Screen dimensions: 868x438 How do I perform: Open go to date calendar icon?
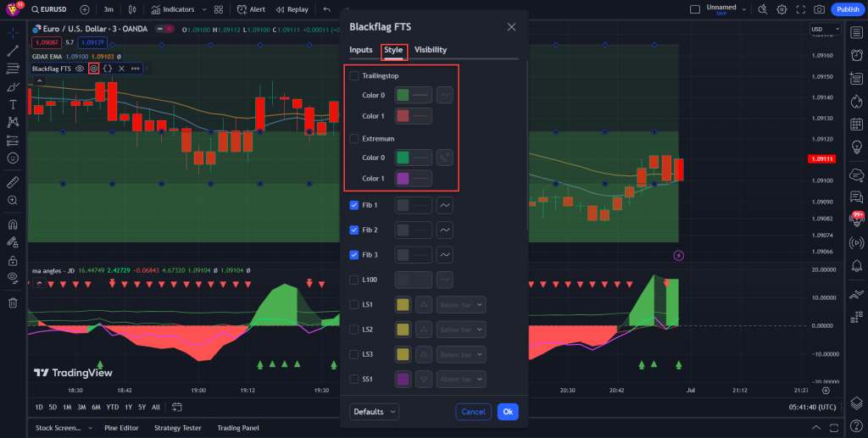click(x=176, y=407)
